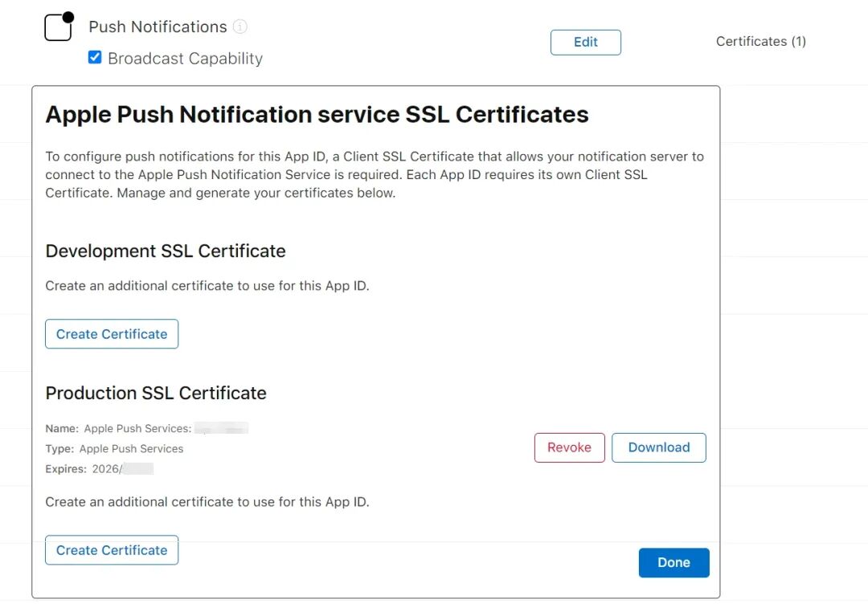The width and height of the screenshot is (868, 608).
Task: Click the Production SSL Certificate heading
Action: pos(156,394)
